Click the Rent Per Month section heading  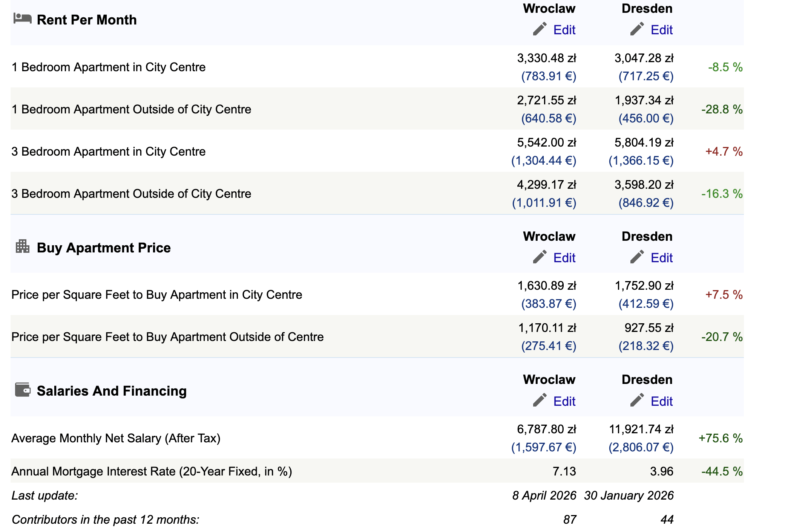[x=87, y=20]
